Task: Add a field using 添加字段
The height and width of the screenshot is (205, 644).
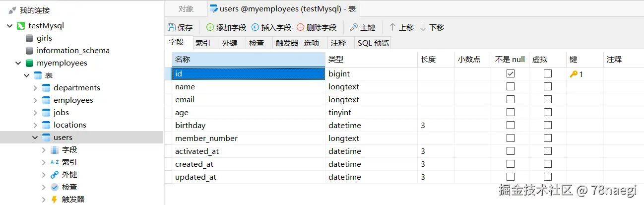Action: tap(226, 27)
